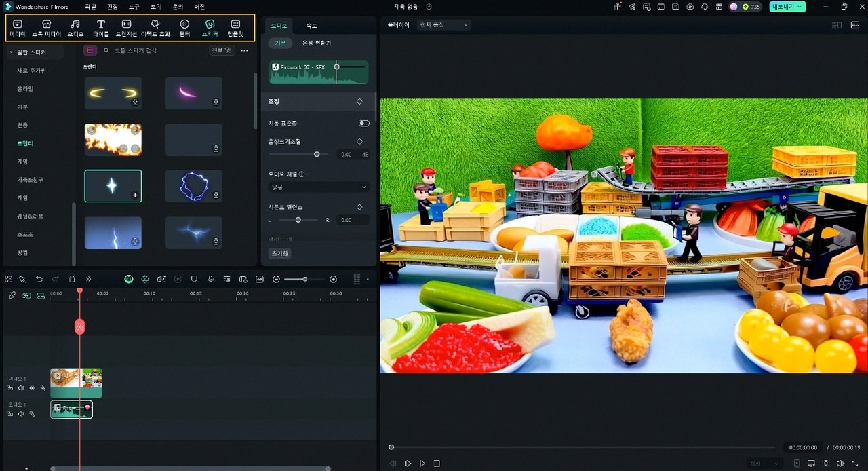Click the pink favorites icon beside sticker search
This screenshot has width=868, height=471.
point(90,50)
